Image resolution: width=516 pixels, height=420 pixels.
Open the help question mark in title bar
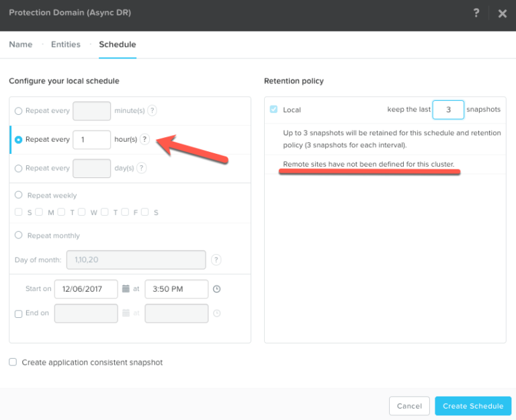[476, 13]
